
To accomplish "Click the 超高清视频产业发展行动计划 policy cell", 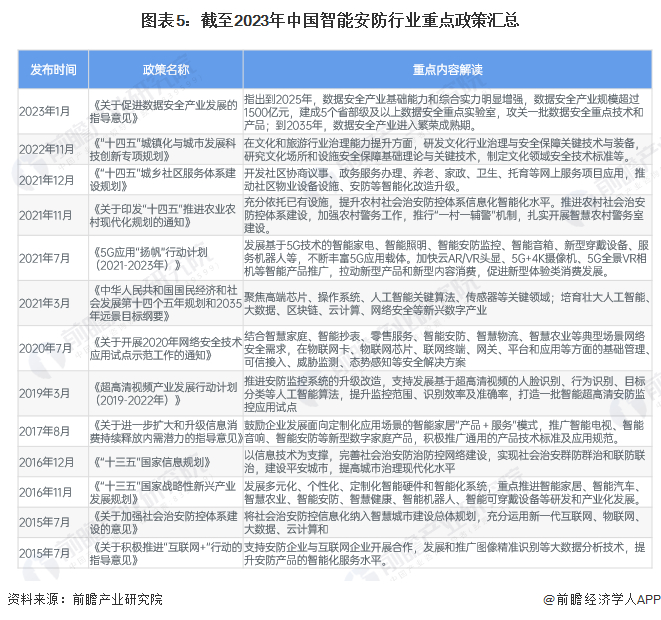I will (166, 393).
